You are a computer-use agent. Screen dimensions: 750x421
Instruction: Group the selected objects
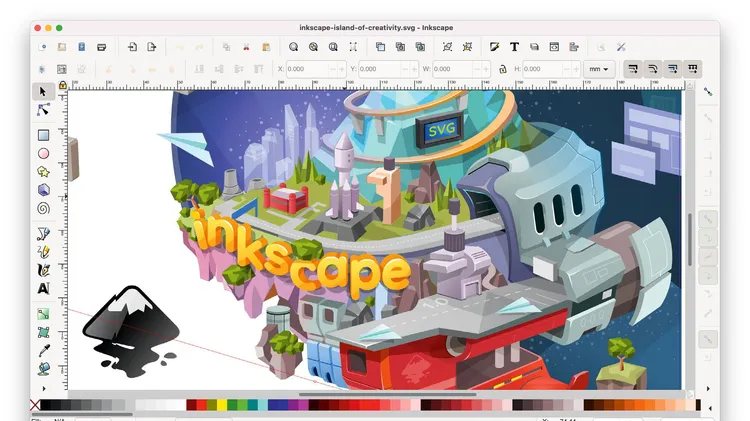tap(447, 47)
